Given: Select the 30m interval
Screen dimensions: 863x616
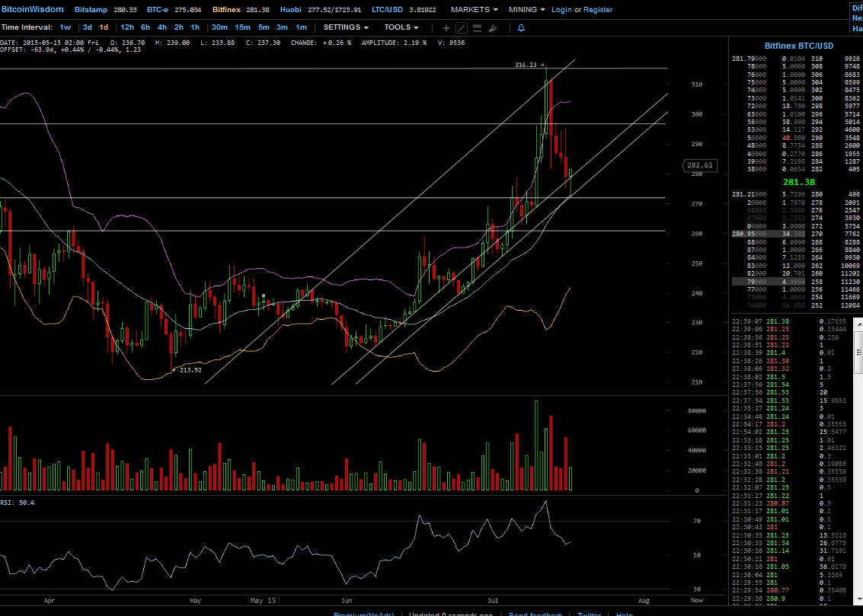Looking at the screenshot, I should (219, 27).
